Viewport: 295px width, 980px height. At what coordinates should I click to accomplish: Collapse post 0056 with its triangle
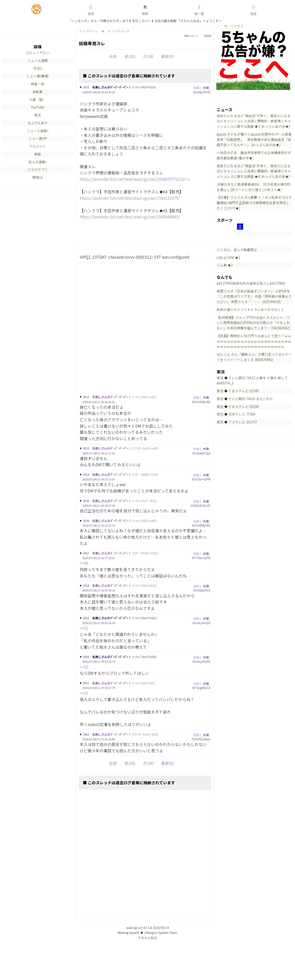pos(81,521)
